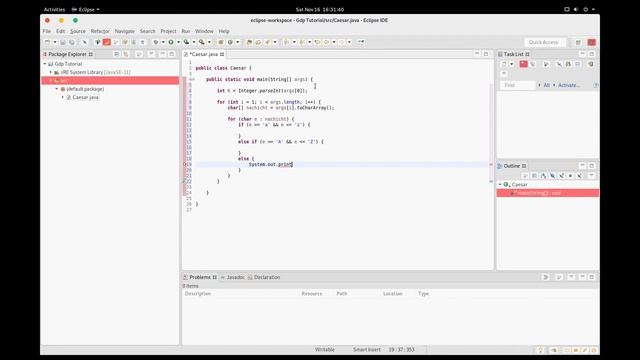This screenshot has height=360, width=640.
Task: Open the Project menu
Action: pyautogui.click(x=168, y=31)
